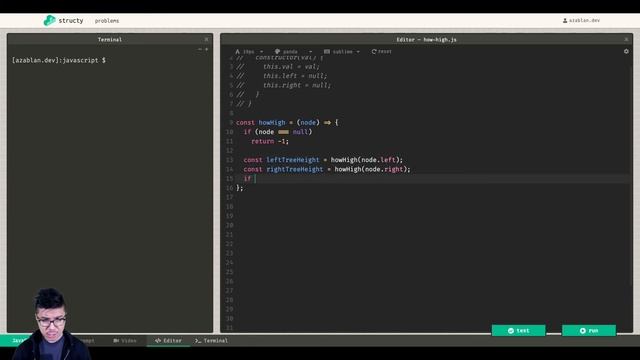Viewport: 640px width, 360px height.
Task: Click 'return -1;' on line 11
Action: [270, 141]
